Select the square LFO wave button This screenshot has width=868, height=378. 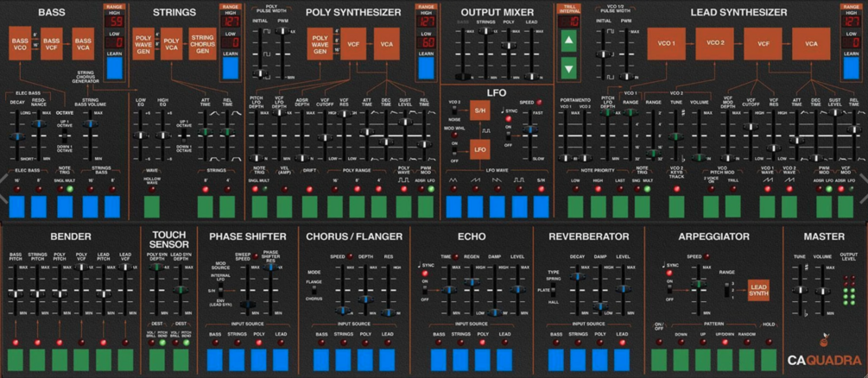tap(520, 206)
